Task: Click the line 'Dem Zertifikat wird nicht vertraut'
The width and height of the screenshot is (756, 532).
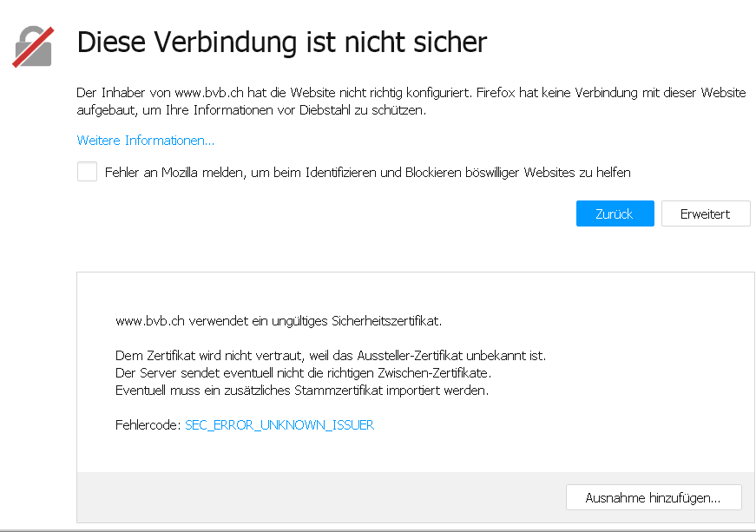Action: point(331,356)
